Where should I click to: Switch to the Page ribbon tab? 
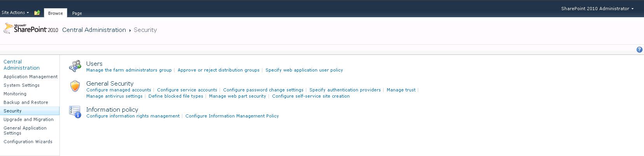point(77,13)
